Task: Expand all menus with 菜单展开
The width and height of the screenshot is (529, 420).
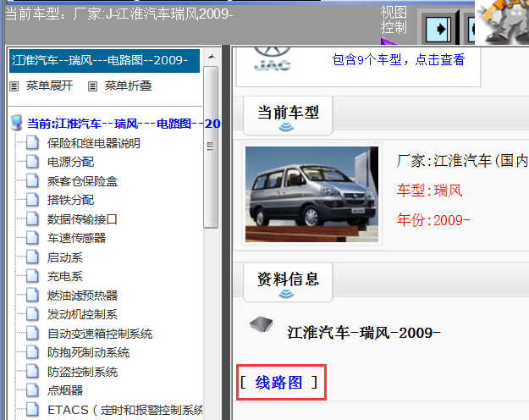Action: click(49, 86)
